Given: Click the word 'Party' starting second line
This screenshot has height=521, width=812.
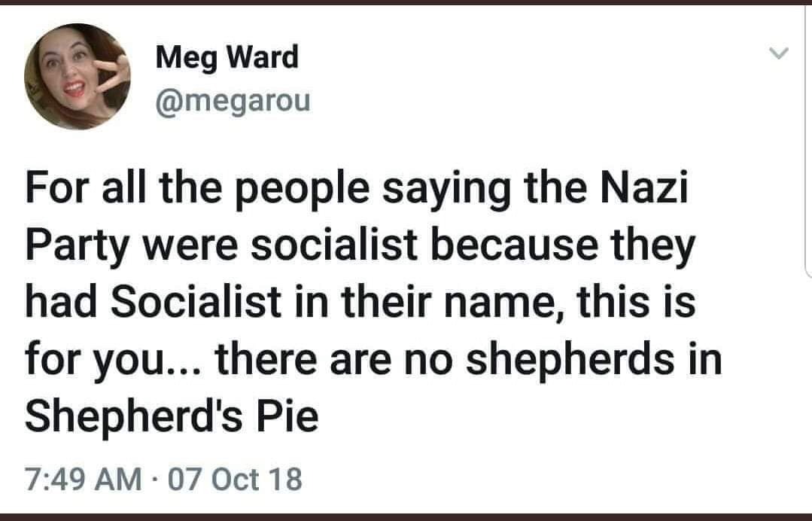Looking at the screenshot, I should [76, 245].
